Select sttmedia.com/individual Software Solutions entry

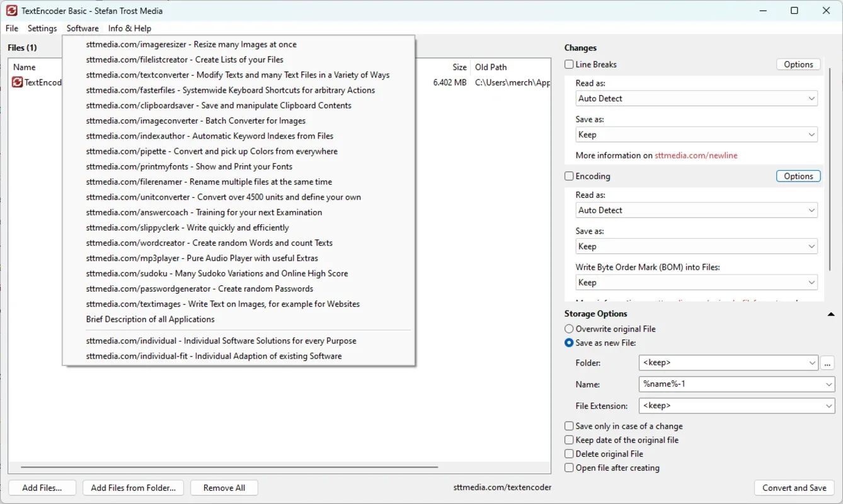coord(238,341)
